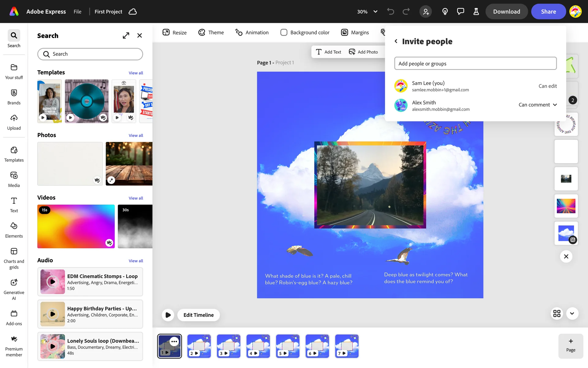Play the EDM Cinematic Stomps audio
The image size is (588, 368).
point(53,282)
